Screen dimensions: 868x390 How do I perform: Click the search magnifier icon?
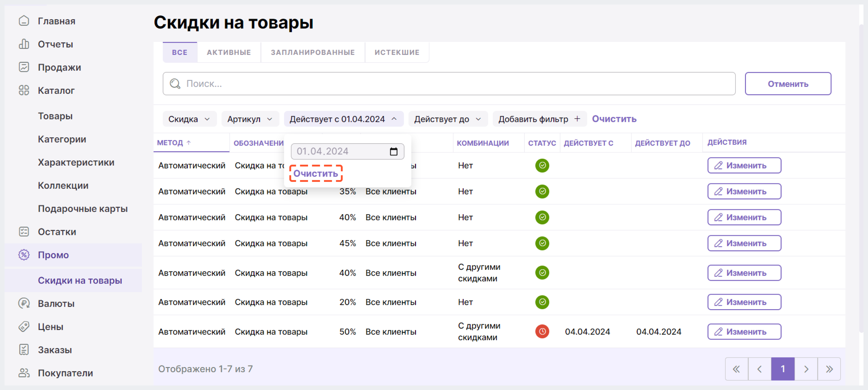click(x=175, y=84)
